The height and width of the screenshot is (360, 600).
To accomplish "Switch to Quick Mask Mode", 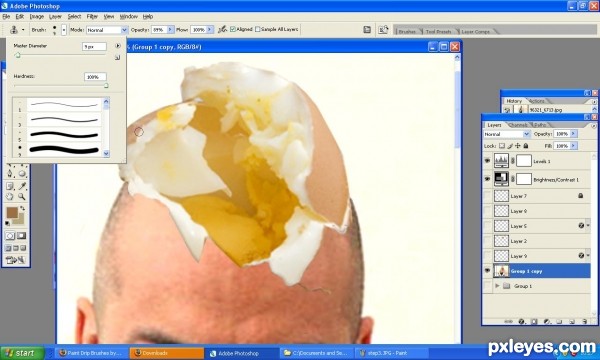I will coord(21,236).
